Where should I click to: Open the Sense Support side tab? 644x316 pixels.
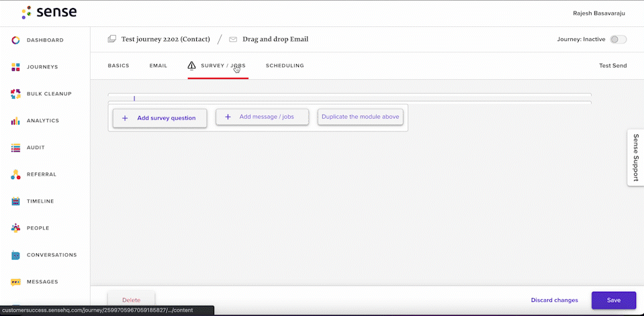click(636, 158)
